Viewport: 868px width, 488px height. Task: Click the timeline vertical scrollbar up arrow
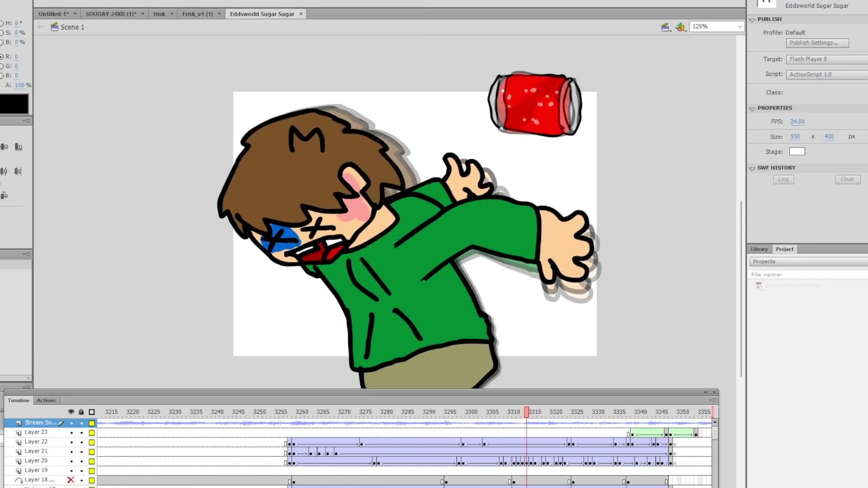point(715,422)
